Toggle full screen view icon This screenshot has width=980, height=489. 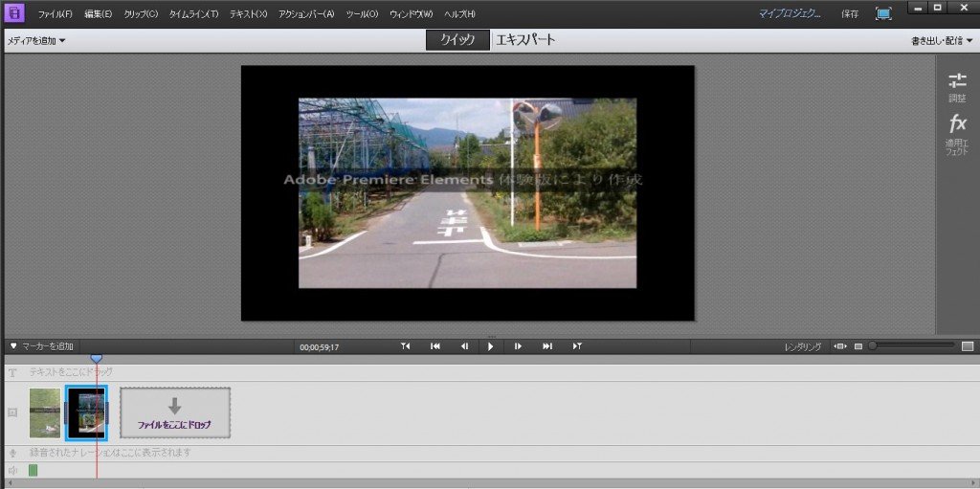[x=883, y=13]
